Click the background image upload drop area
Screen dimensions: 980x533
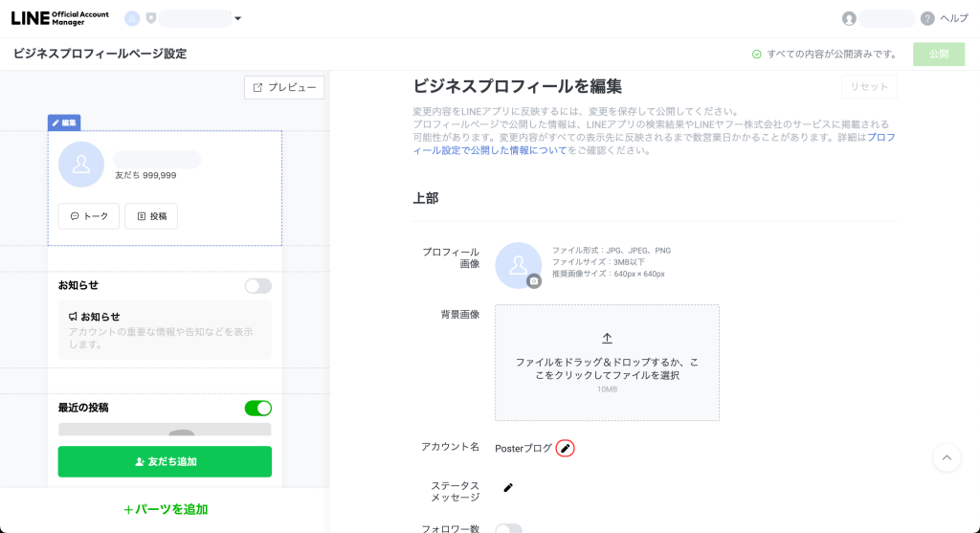(607, 363)
